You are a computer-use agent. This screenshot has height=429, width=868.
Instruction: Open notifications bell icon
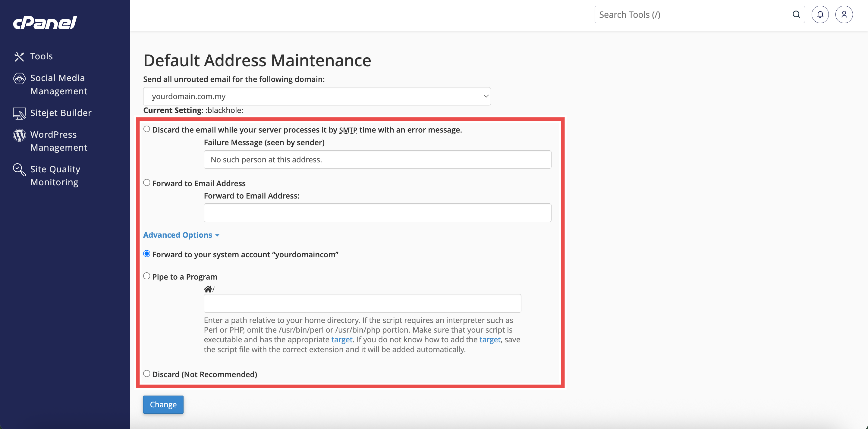[820, 14]
